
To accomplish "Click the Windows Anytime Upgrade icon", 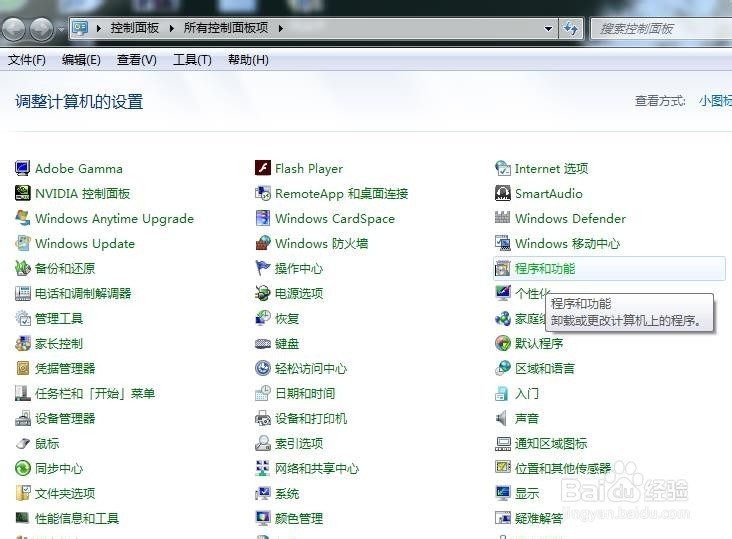I will pos(22,218).
